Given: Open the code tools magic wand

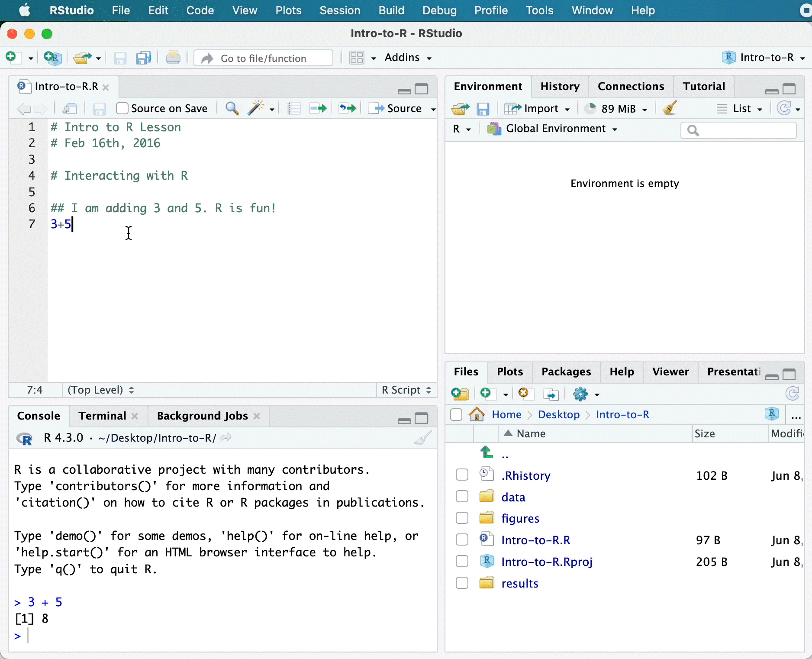Looking at the screenshot, I should click(256, 108).
